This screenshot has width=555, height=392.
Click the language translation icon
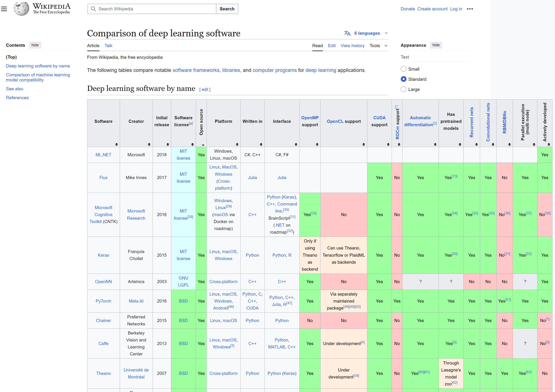tap(347, 33)
